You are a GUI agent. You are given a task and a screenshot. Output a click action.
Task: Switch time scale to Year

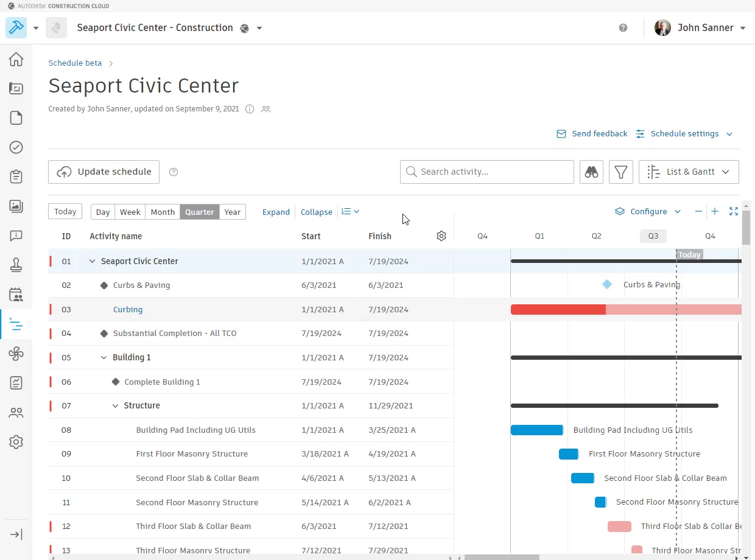[233, 212]
